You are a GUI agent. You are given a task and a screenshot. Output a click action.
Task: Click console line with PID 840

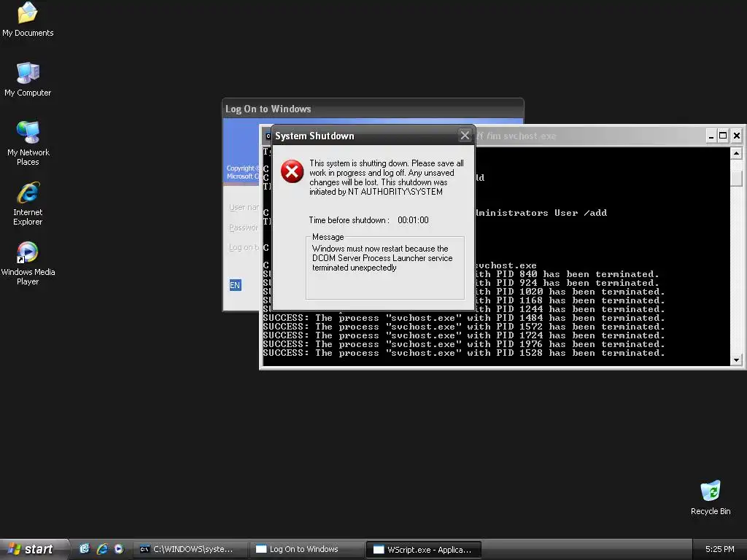(x=568, y=274)
